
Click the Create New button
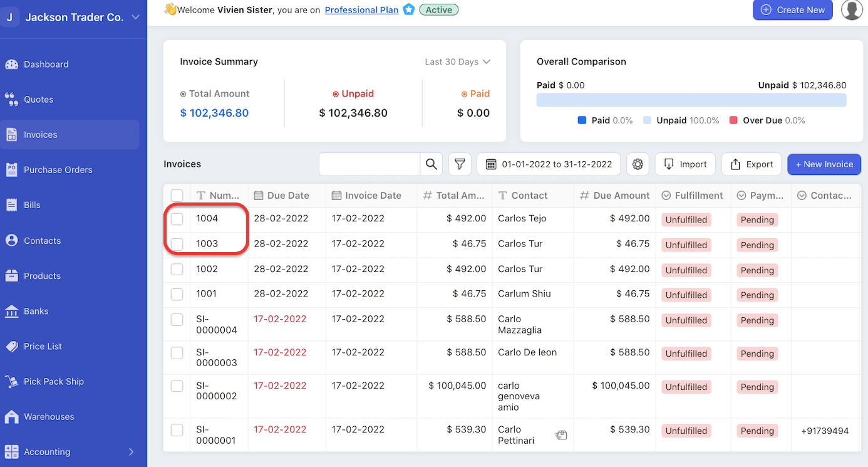(x=793, y=9)
